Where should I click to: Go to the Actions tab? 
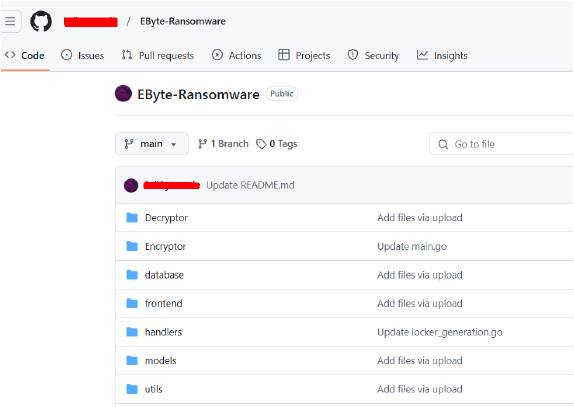(236, 56)
